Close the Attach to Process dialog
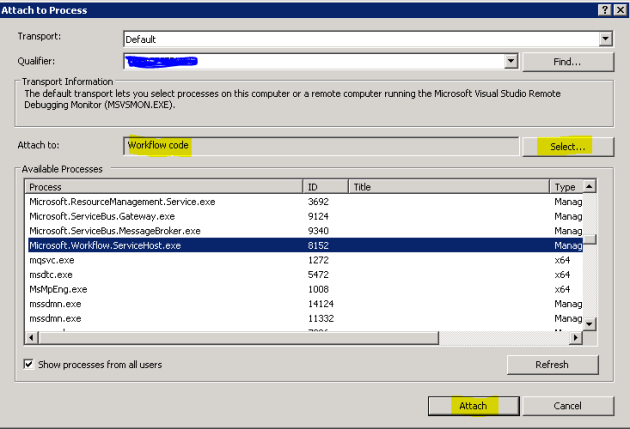This screenshot has width=630, height=429. point(620,9)
